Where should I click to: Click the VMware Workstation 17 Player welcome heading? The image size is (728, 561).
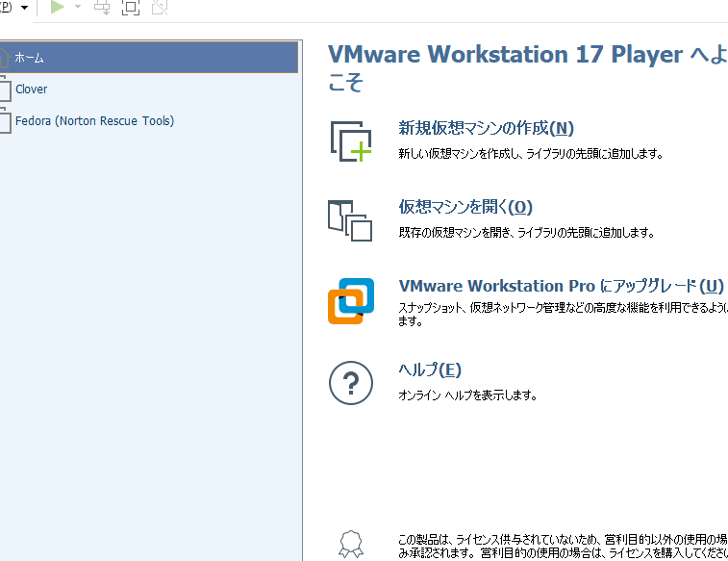[x=528, y=67]
